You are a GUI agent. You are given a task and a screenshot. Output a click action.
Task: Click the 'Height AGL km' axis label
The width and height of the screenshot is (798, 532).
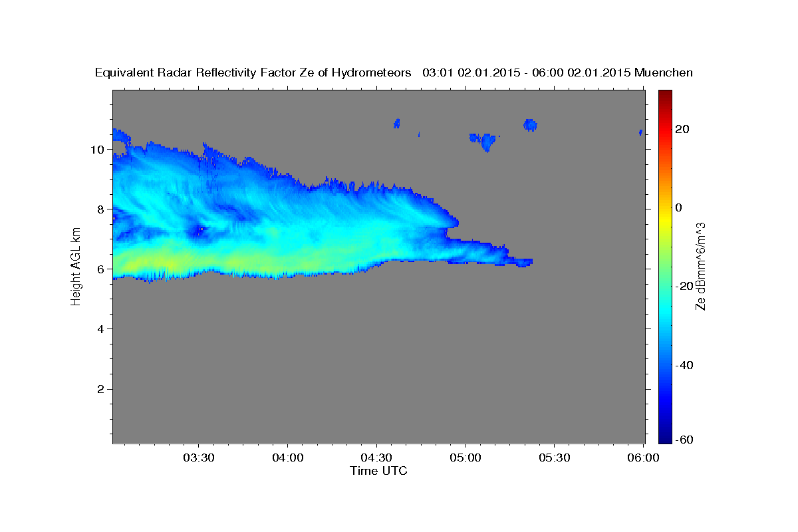click(x=76, y=267)
